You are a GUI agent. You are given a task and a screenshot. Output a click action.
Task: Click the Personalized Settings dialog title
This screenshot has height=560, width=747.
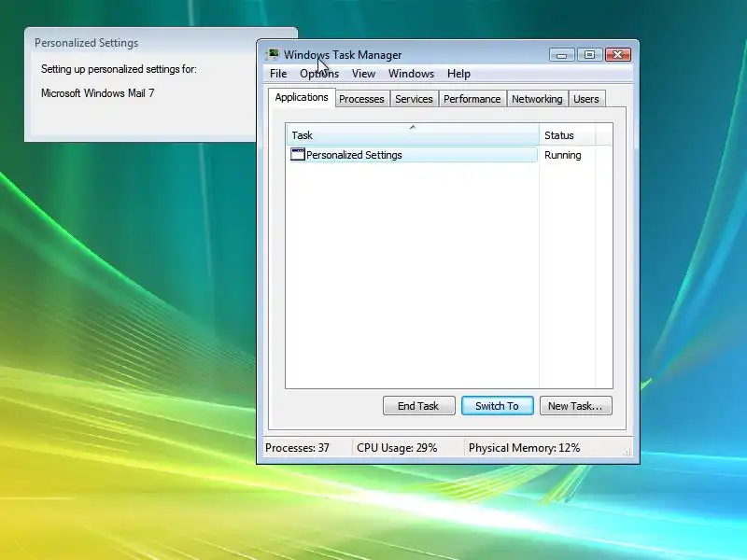pyautogui.click(x=86, y=43)
